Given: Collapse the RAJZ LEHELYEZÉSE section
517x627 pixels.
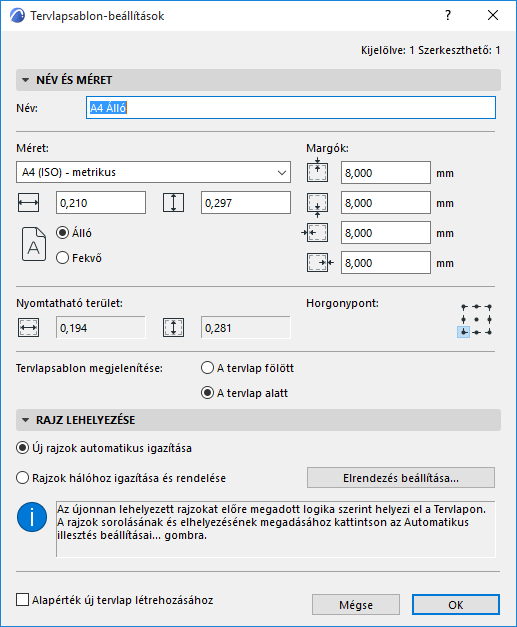Looking at the screenshot, I should click(26, 420).
